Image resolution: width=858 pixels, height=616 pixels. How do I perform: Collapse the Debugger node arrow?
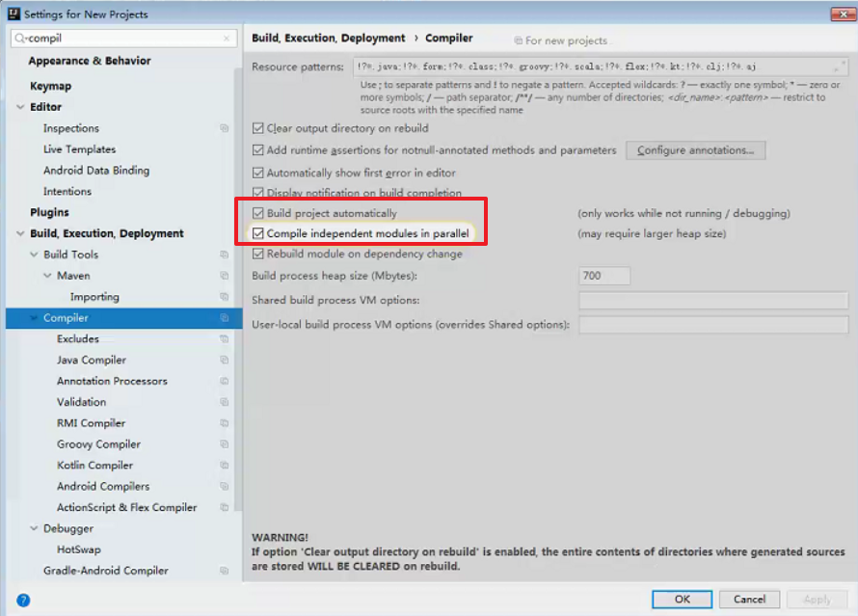[x=34, y=528]
